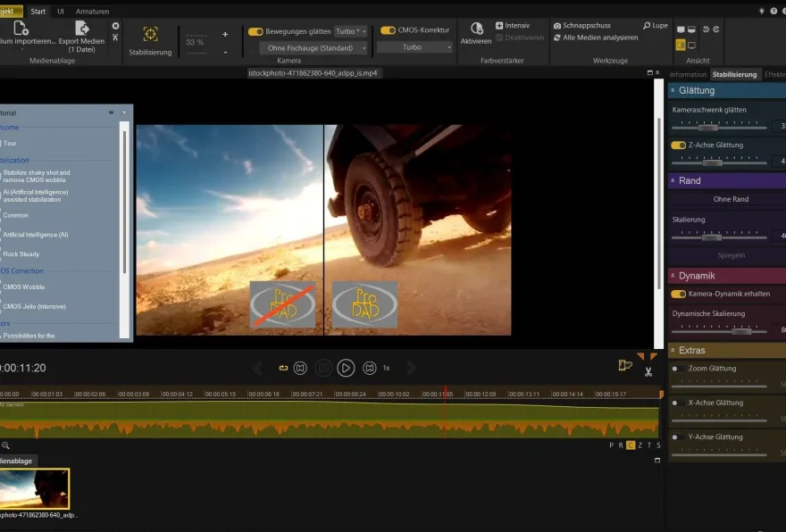This screenshot has height=532, width=786.
Task: Take a Schnappschuss with the camera icon
Action: coord(557,26)
